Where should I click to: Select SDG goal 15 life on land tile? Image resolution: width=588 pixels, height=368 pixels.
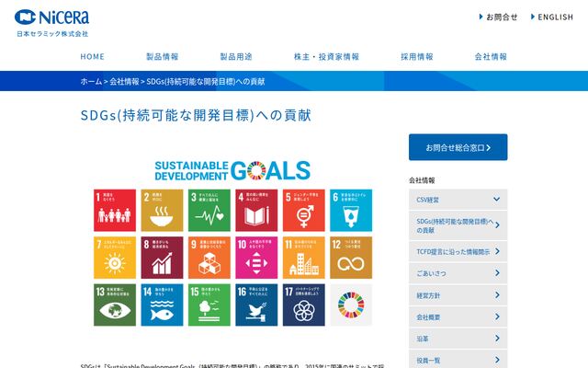209,305
